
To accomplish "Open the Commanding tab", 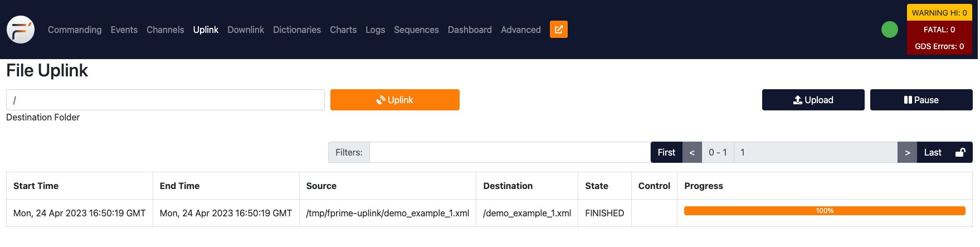I will pos(75,30).
